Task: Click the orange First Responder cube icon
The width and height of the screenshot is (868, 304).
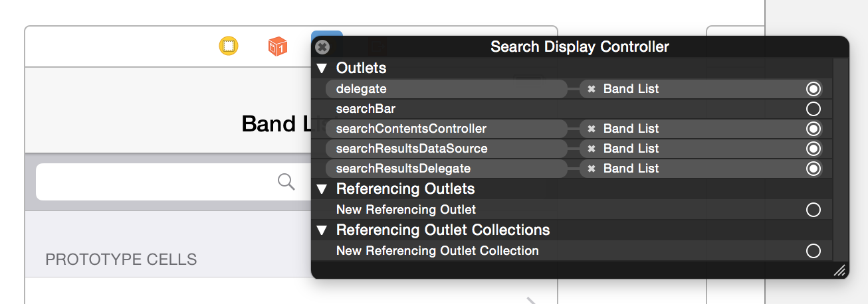Action: (277, 46)
